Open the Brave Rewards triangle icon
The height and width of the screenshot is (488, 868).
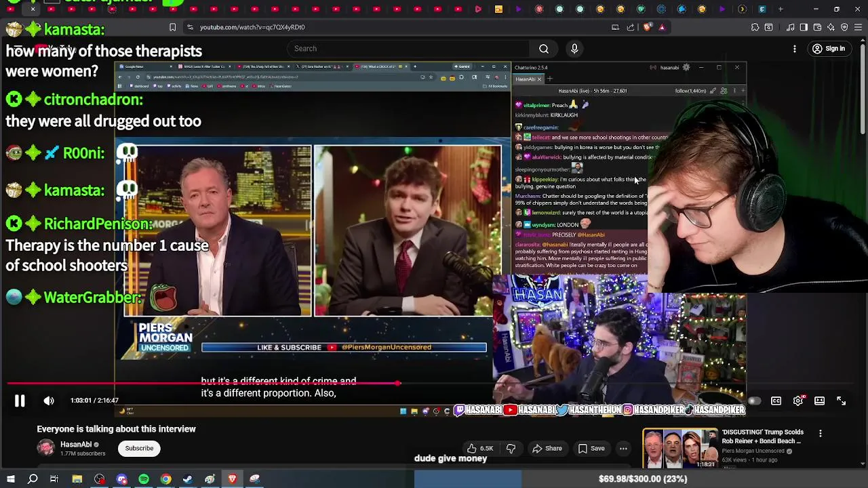(662, 27)
